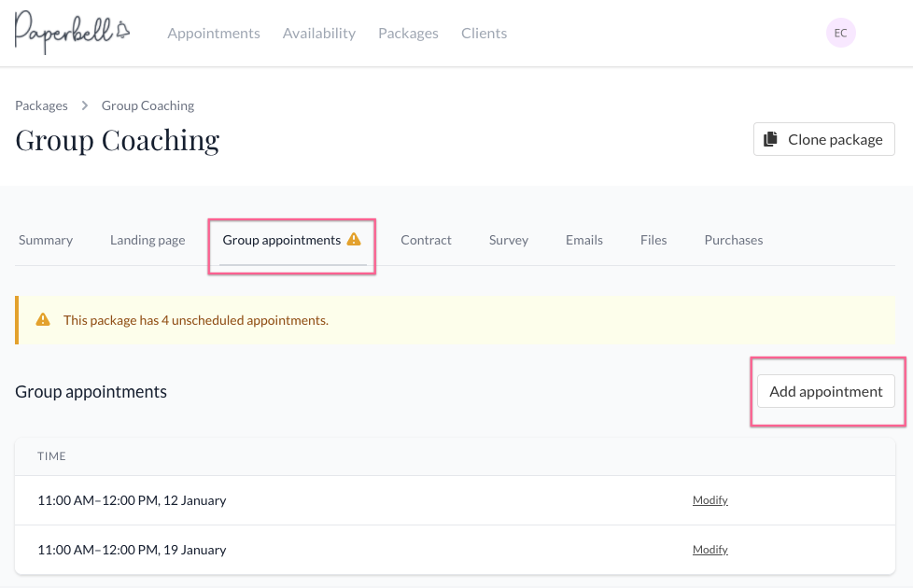Modify the 12 January appointment
Image resolution: width=913 pixels, height=588 pixels.
[x=709, y=500]
